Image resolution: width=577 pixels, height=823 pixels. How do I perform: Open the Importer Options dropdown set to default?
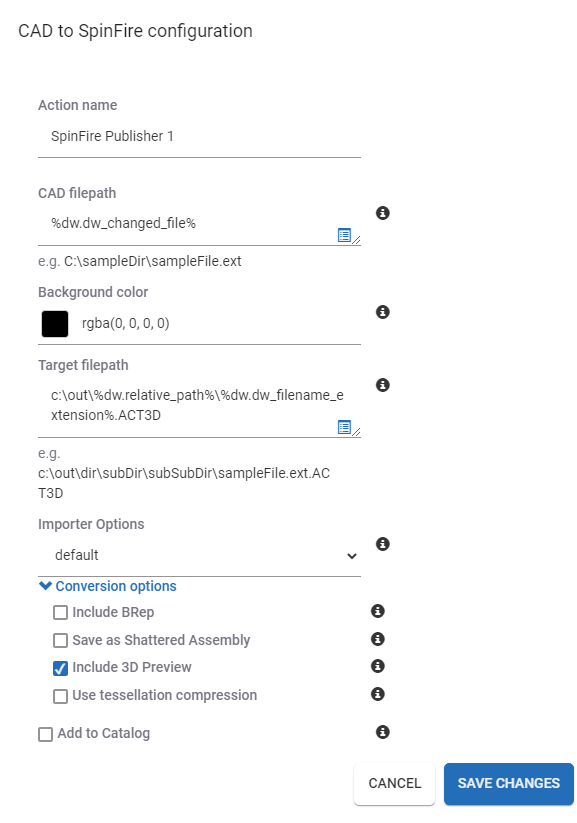point(200,555)
